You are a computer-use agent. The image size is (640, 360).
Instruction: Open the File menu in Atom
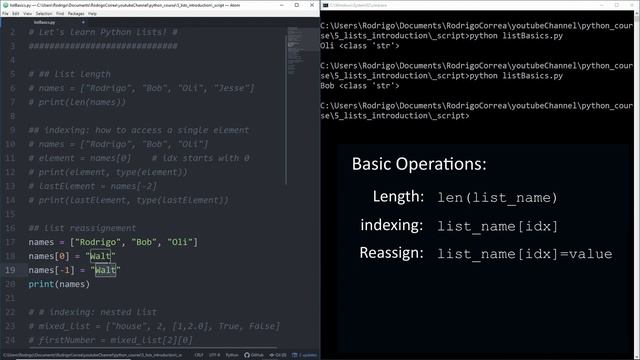pyautogui.click(x=5, y=13)
